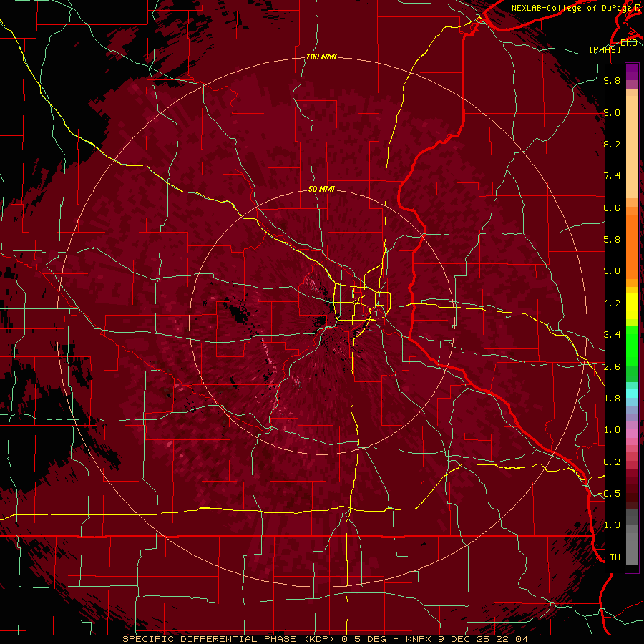This screenshot has width=644, height=644.
Task: Click the cyan segment of the color bar
Action: click(632, 393)
